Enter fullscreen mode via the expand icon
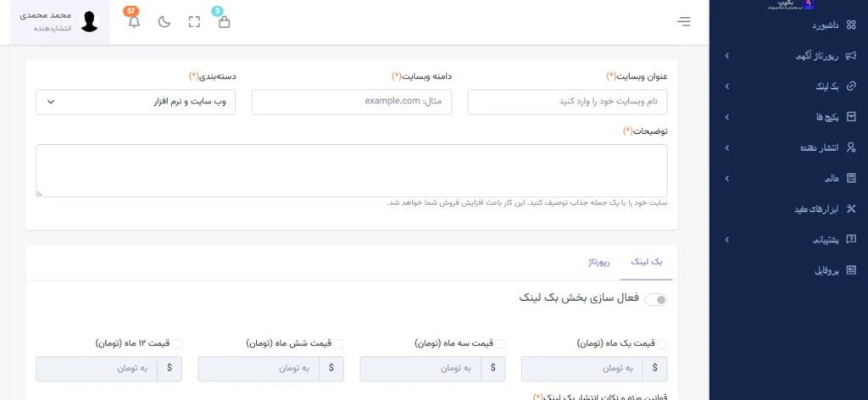Screen dimensions: 868x400 coord(194,22)
